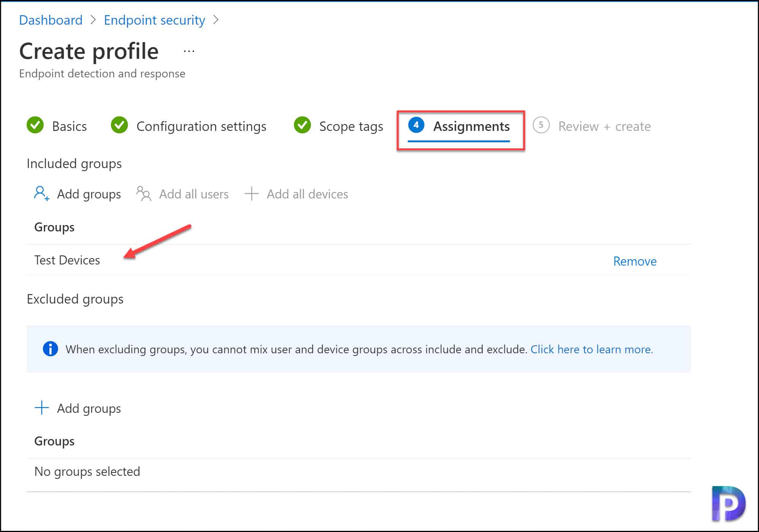Click the plus icon for excluded Add groups
Viewport: 759px width, 532px height.
[42, 408]
